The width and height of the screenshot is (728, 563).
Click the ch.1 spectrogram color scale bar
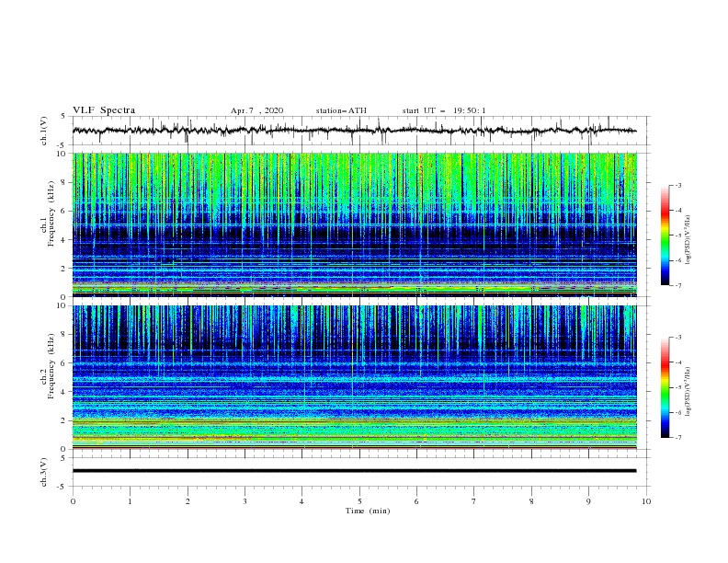[x=665, y=236]
